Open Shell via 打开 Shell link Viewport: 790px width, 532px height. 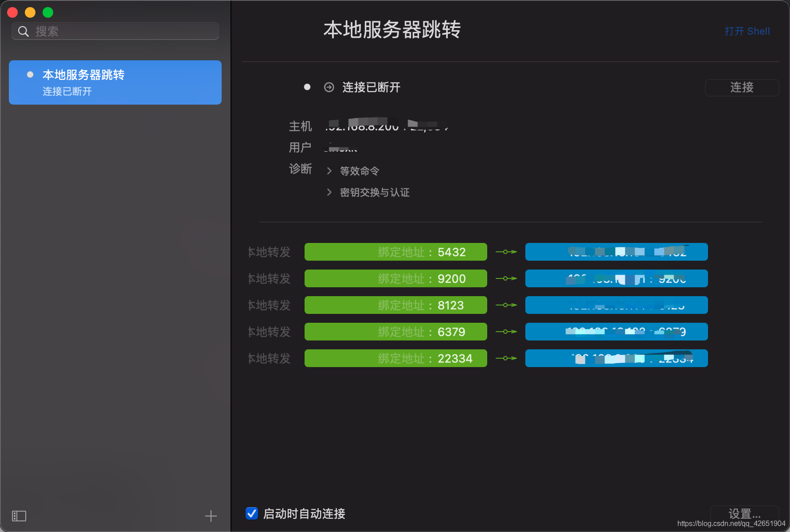tap(747, 31)
